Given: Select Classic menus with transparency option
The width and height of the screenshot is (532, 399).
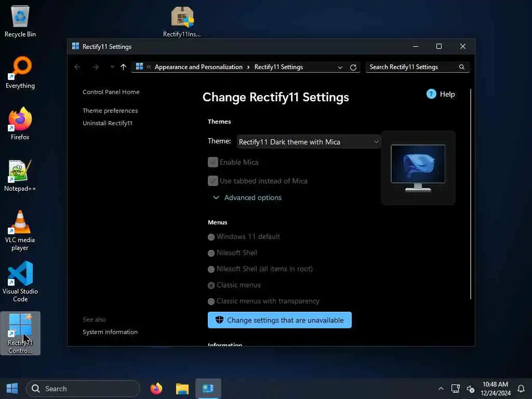Looking at the screenshot, I should [211, 301].
